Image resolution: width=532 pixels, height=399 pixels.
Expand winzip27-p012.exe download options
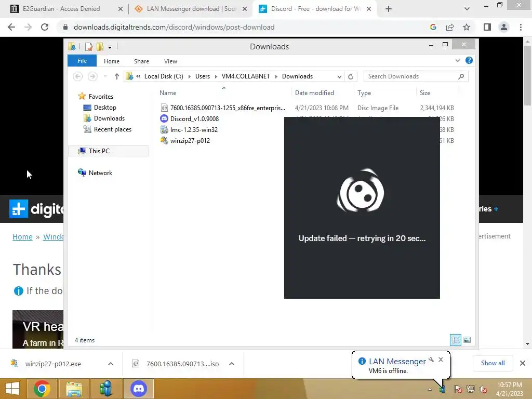tap(111, 364)
